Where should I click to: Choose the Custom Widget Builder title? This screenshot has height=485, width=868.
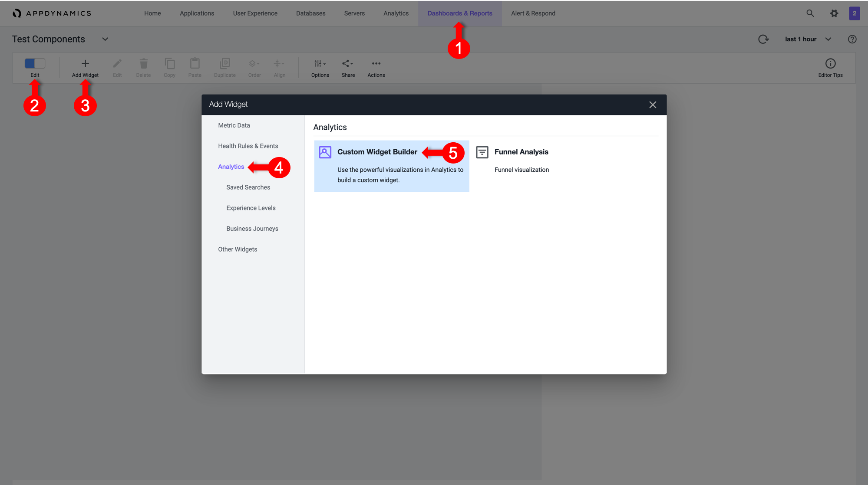(x=377, y=152)
